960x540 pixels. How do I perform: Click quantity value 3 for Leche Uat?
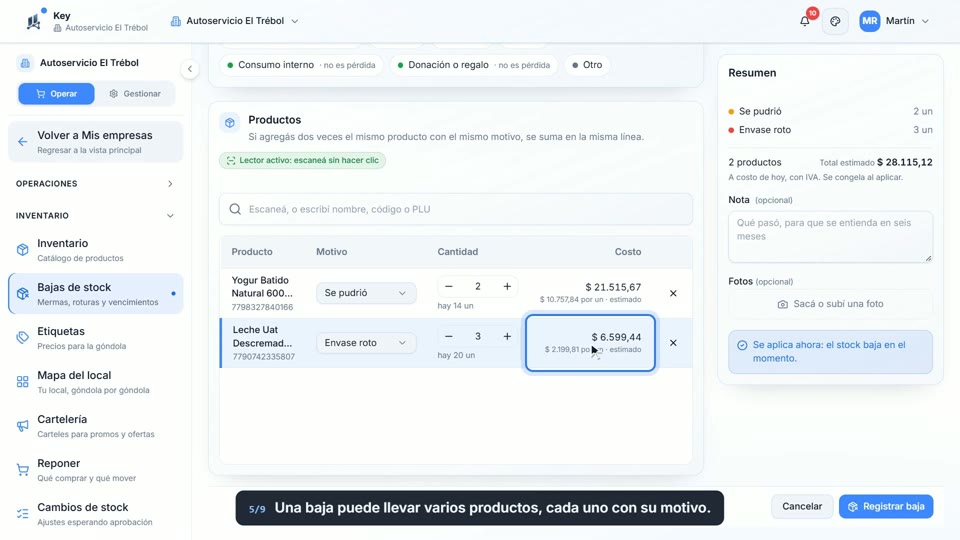478,336
